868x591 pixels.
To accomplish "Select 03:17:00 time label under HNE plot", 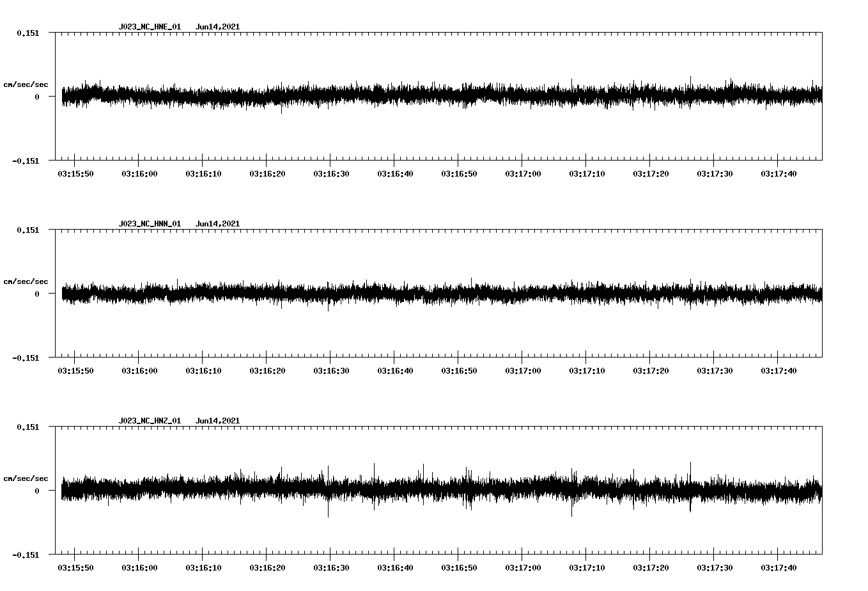I will tap(523, 174).
